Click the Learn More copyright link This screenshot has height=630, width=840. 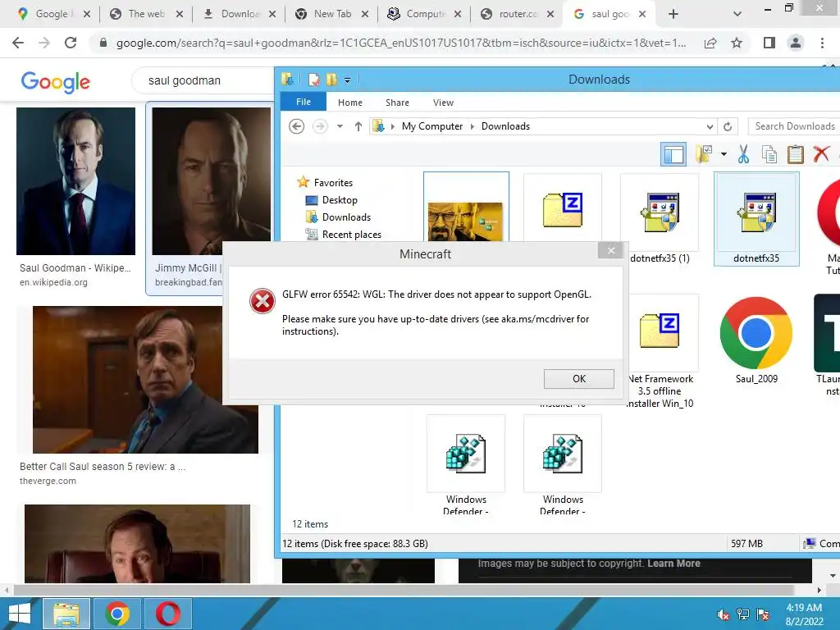tap(673, 564)
